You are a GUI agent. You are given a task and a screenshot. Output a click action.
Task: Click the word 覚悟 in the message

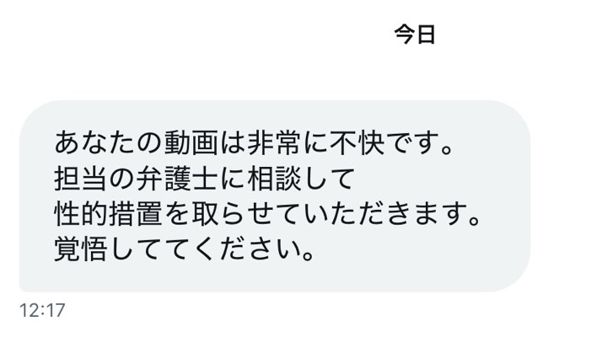pos(81,249)
